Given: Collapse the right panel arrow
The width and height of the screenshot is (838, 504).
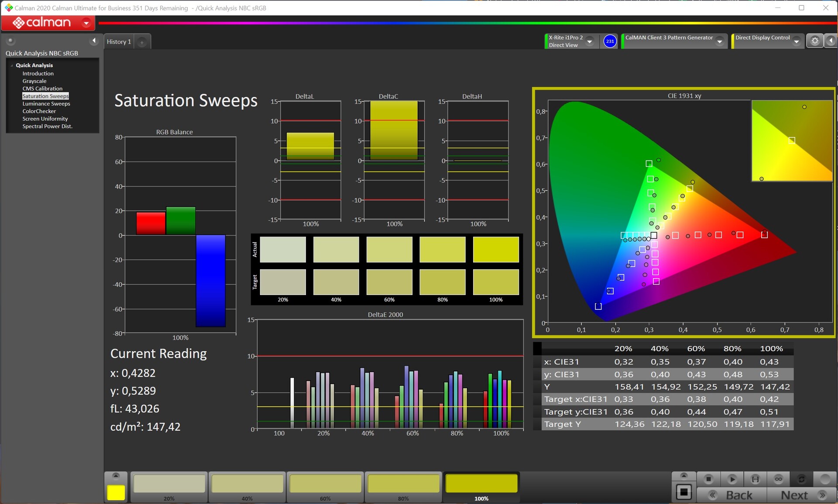Looking at the screenshot, I should tap(831, 41).
